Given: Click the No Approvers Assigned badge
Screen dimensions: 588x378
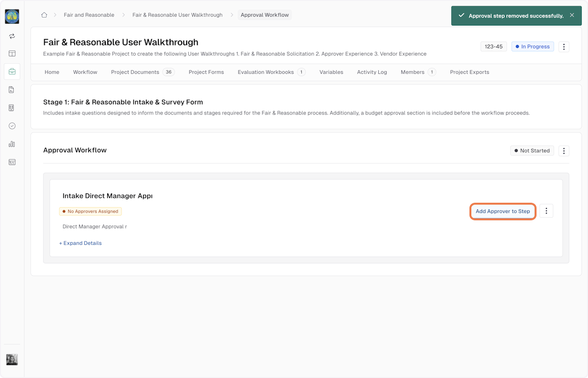Looking at the screenshot, I should click(91, 212).
